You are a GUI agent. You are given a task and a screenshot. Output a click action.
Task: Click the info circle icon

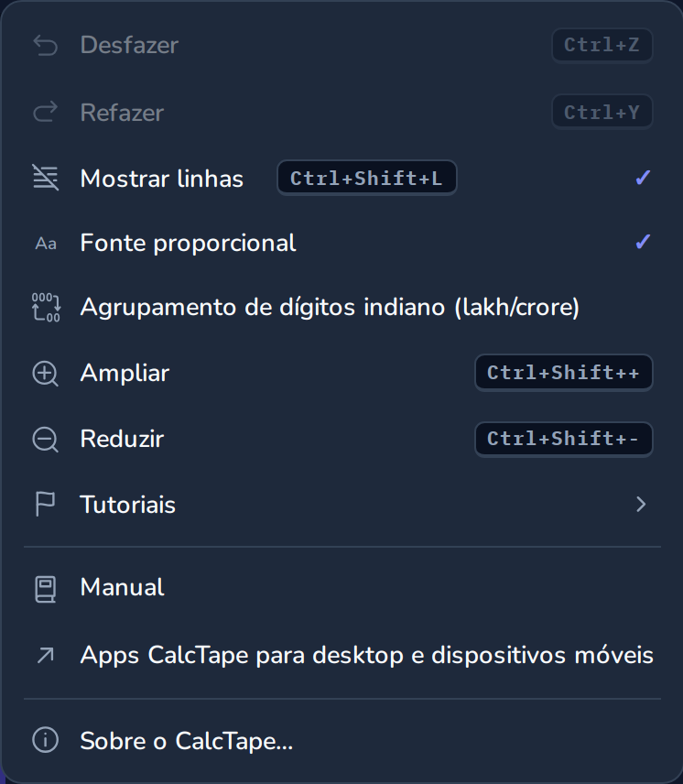coord(46,739)
